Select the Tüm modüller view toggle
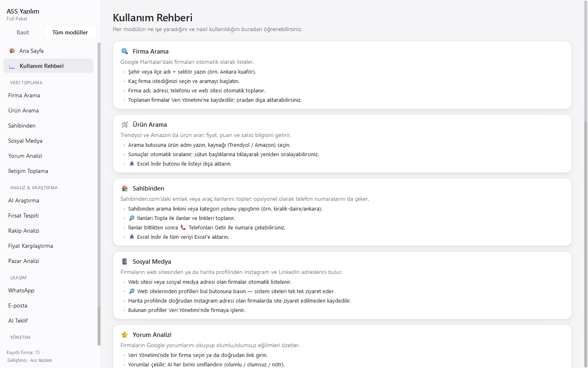Image resolution: width=588 pixels, height=368 pixels. [x=70, y=32]
